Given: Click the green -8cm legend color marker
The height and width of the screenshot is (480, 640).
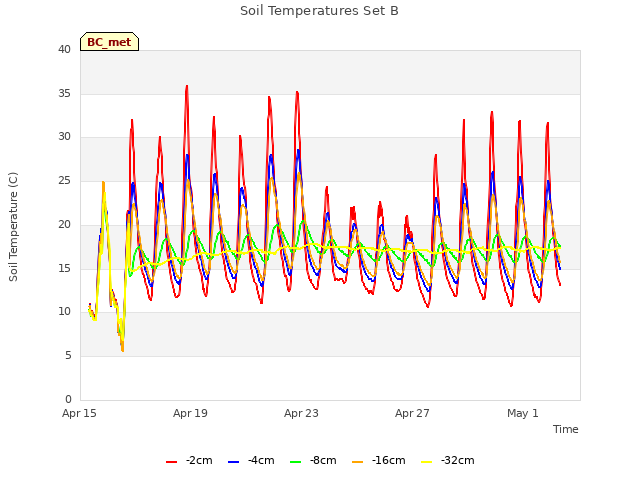Looking at the screenshot, I should [x=296, y=462].
